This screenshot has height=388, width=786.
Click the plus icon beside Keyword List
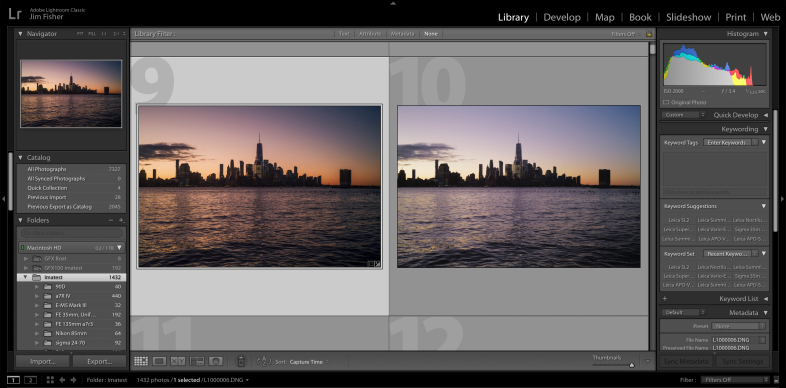pos(665,299)
